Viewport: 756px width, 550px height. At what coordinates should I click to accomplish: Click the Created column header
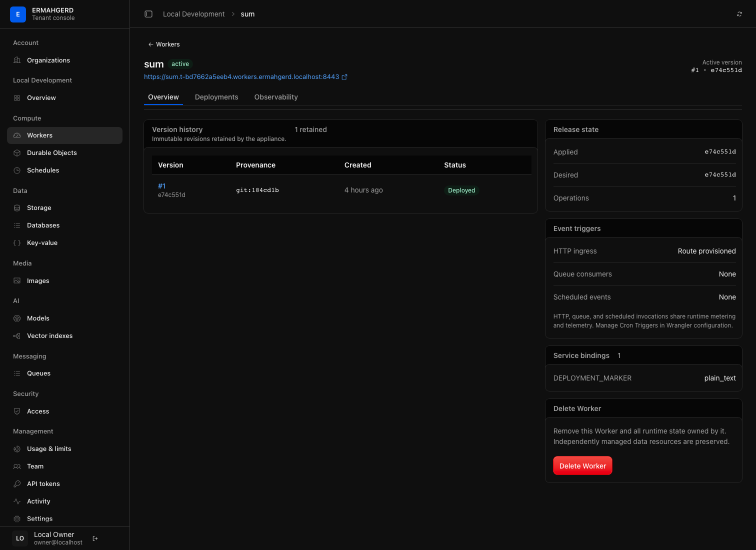pos(358,165)
